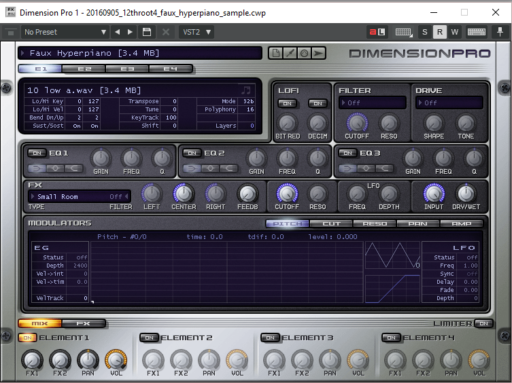Image resolution: width=512 pixels, height=383 pixels.
Task: Select the PAN modulator tab
Action: click(x=418, y=223)
